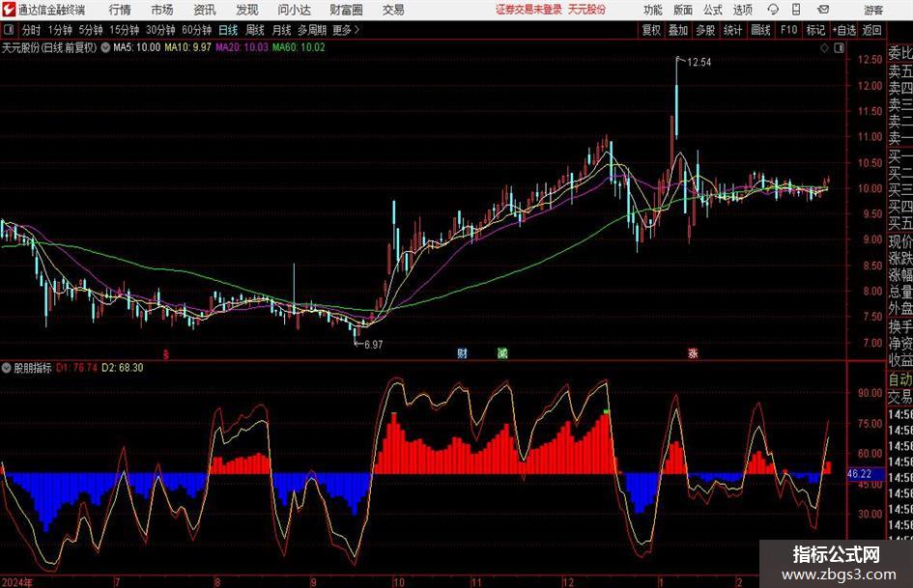
Task: Open the 市场 menu
Action: (x=162, y=10)
